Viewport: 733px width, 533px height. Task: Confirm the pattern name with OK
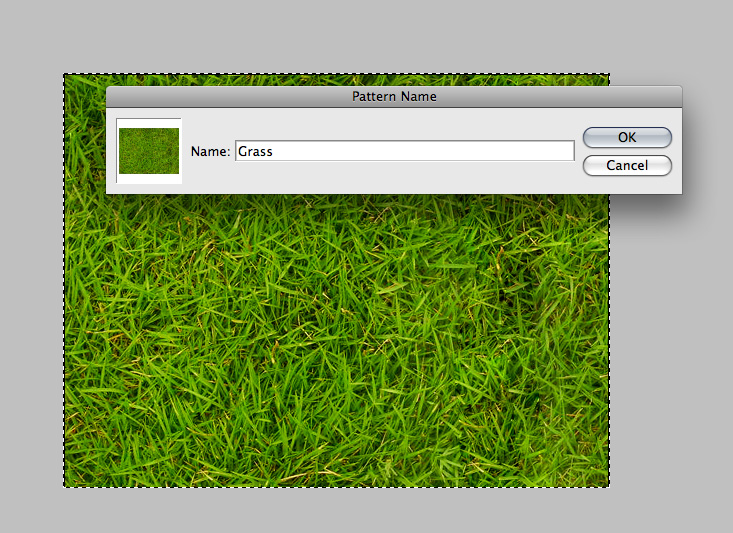[627, 137]
